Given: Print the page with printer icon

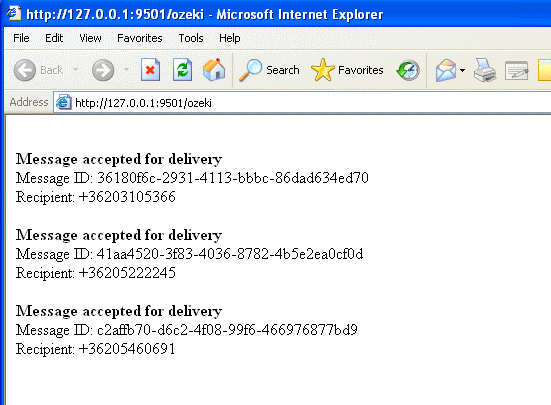Looking at the screenshot, I should click(485, 70).
